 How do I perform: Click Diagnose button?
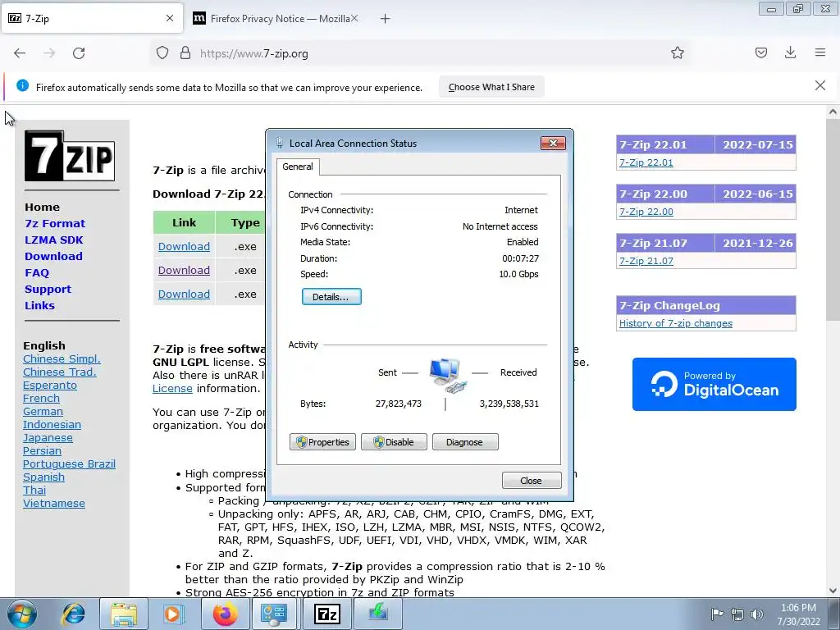[x=465, y=442]
